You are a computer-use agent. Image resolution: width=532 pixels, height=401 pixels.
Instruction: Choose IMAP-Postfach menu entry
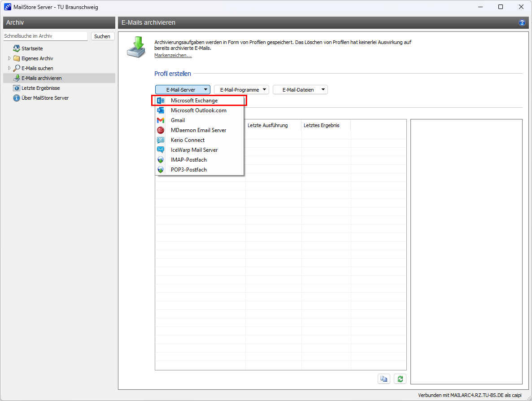click(x=199, y=159)
